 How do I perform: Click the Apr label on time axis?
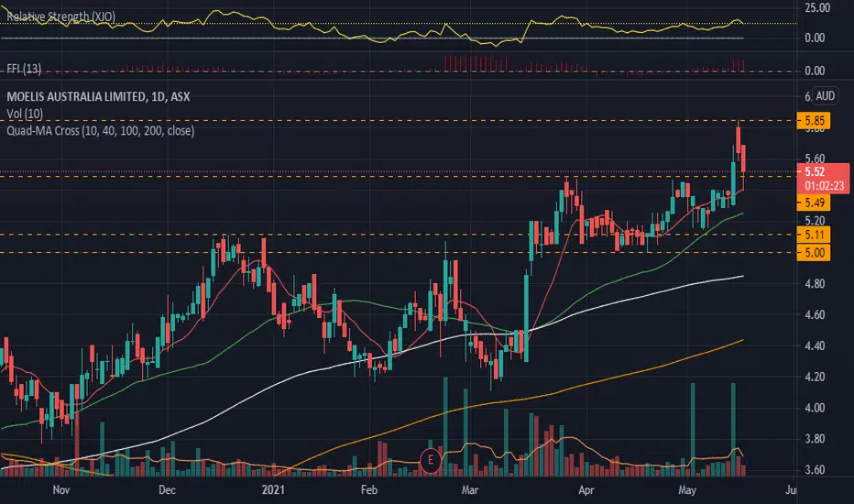pos(586,490)
